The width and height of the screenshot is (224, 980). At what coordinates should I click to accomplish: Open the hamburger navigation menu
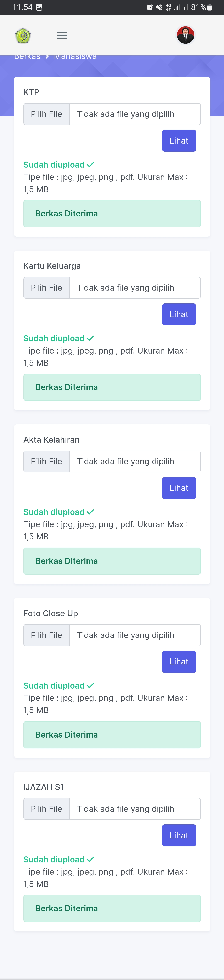coord(62,35)
